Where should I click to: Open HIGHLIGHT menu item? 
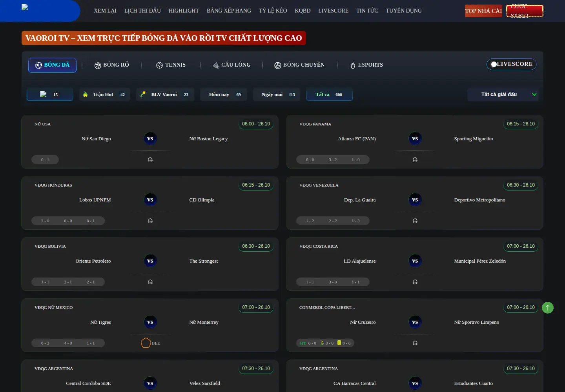click(x=184, y=11)
